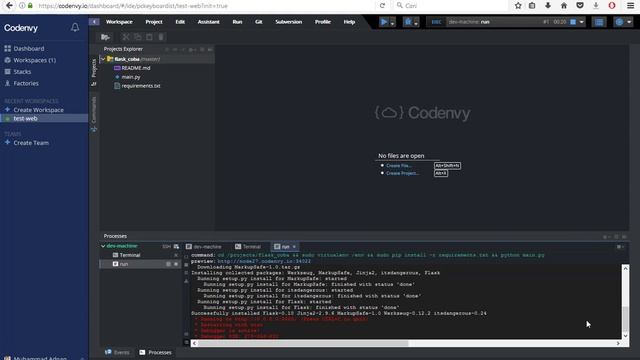Select README.md in Projects Explorer
Viewport: 640px width, 360px height.
pos(136,68)
